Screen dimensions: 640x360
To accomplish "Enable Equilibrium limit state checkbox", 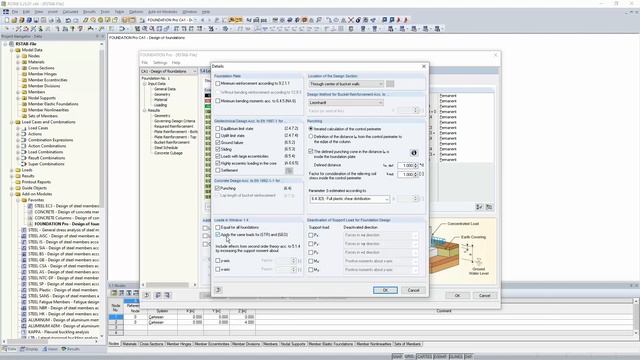I will click(x=218, y=129).
